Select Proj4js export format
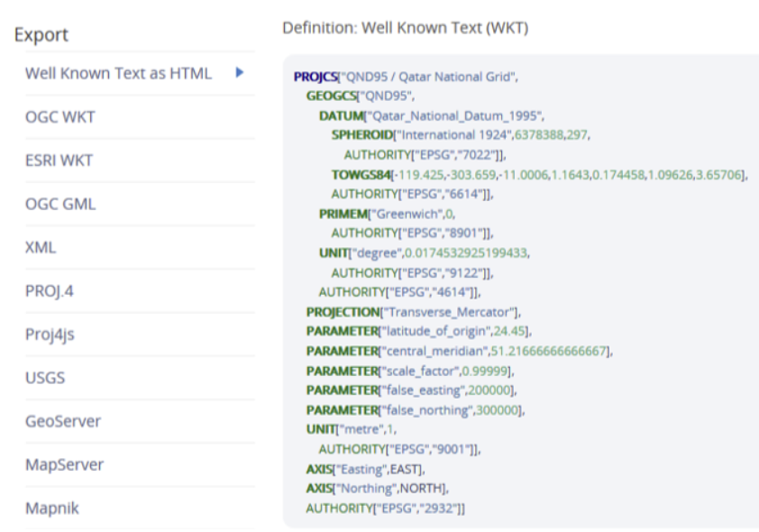 pos(50,334)
